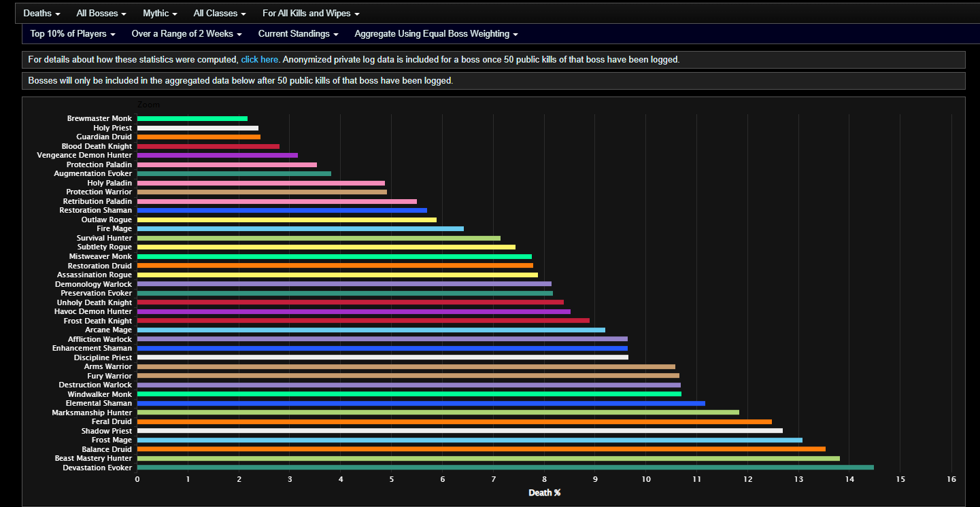
Task: Click the Guardian Druid bar
Action: pos(199,137)
